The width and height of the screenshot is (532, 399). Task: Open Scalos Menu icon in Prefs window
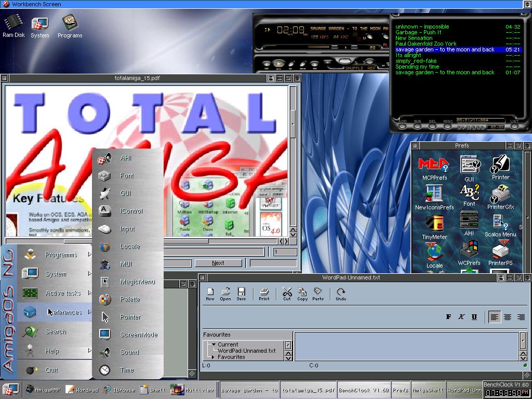(x=500, y=225)
